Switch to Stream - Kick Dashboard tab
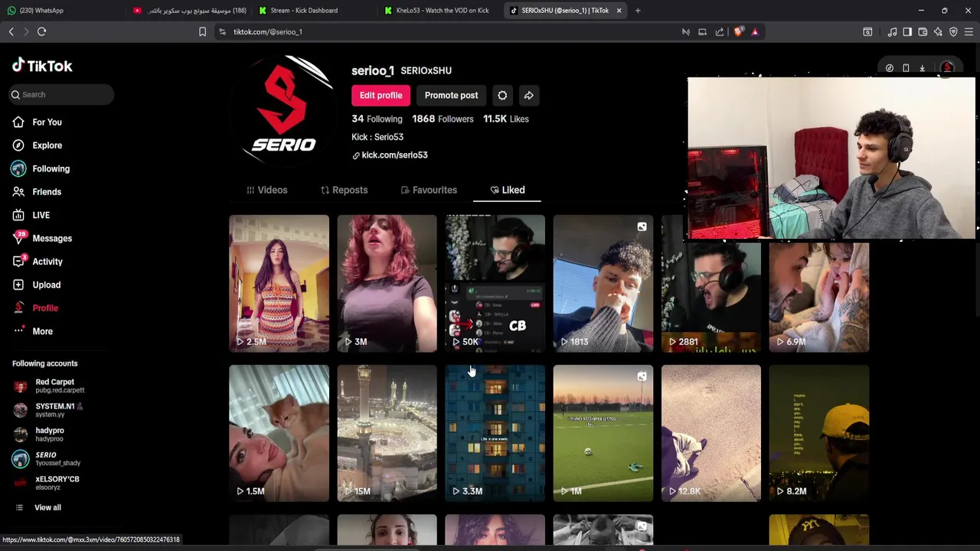The image size is (980, 551). [314, 11]
